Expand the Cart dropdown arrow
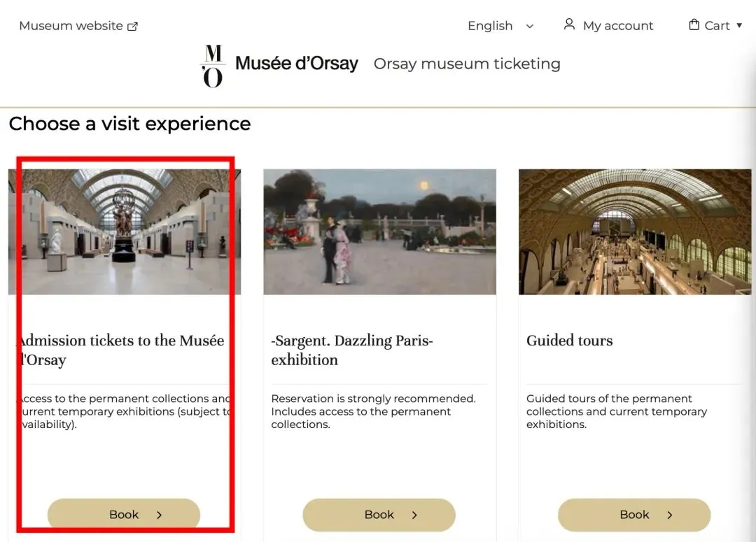 click(739, 26)
